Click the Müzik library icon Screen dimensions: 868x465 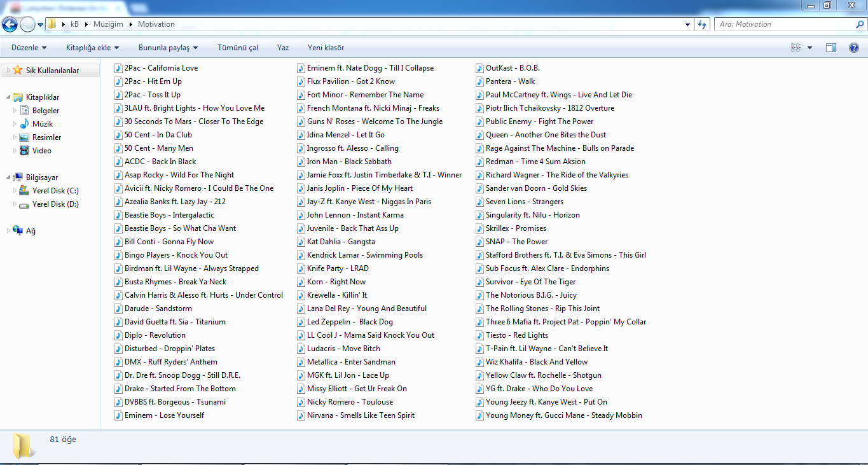[24, 124]
